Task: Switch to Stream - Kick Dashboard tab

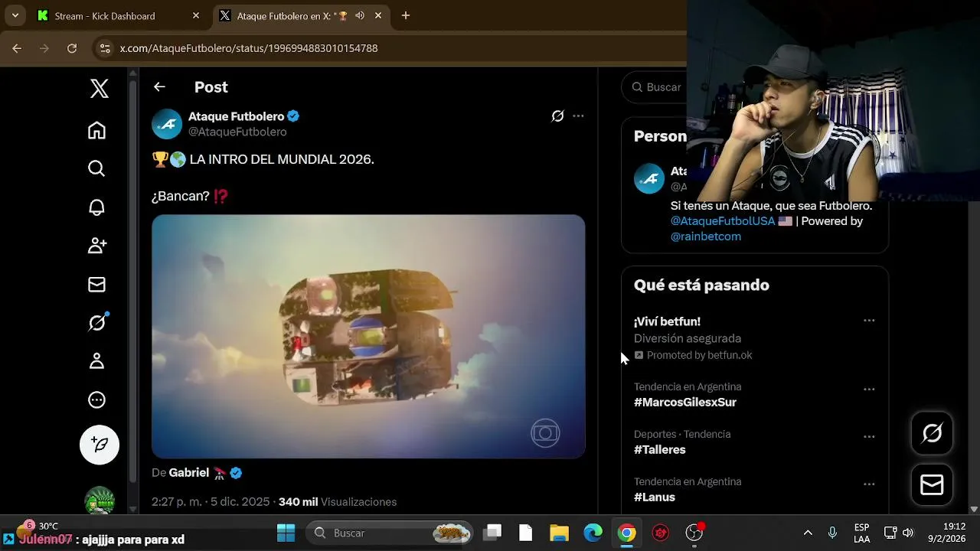Action: pyautogui.click(x=115, y=16)
